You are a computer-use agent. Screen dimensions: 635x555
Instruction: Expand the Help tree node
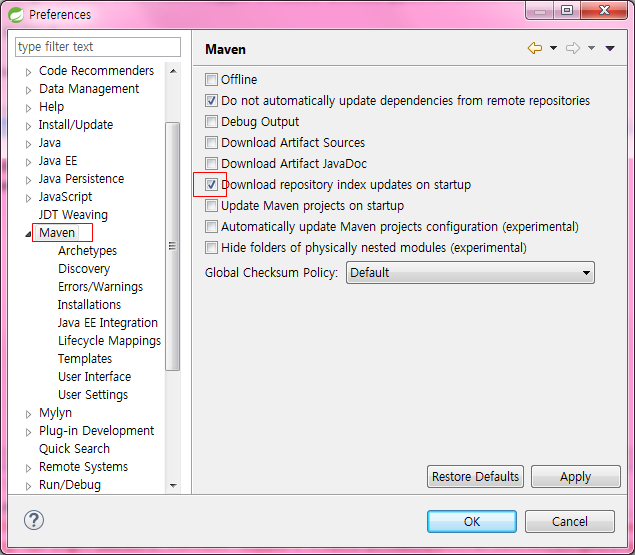click(x=28, y=108)
